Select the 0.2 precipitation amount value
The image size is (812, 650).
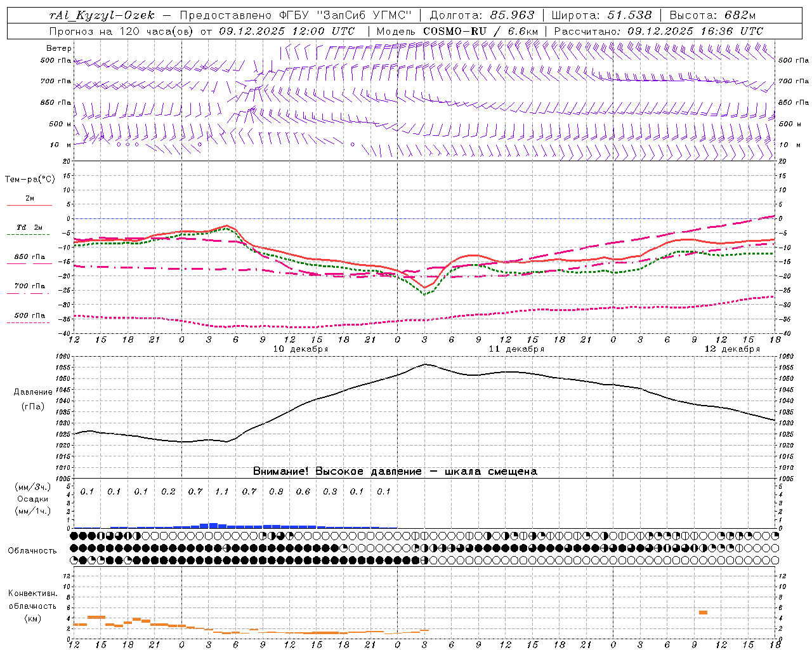pyautogui.click(x=168, y=491)
